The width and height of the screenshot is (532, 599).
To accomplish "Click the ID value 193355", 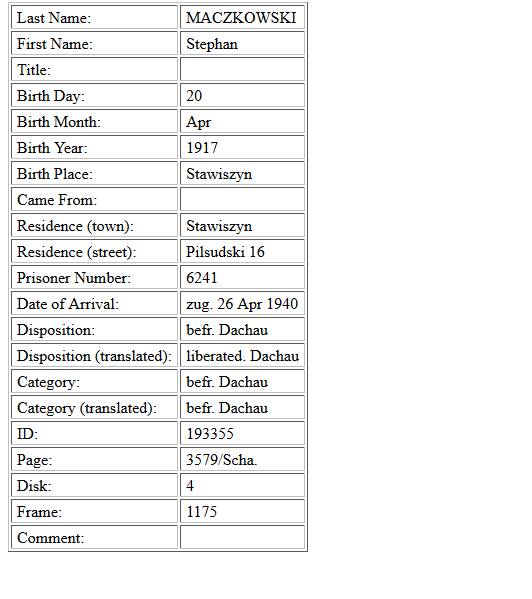I will [x=210, y=434].
